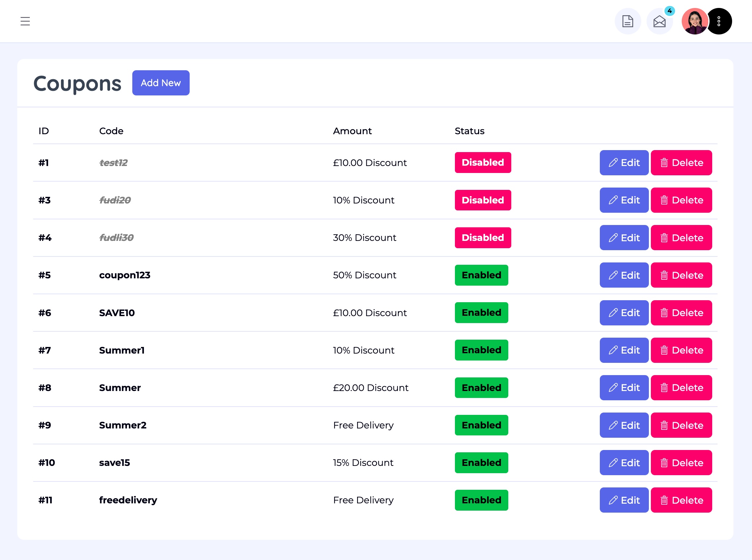This screenshot has height=560, width=752.
Task: Click the coupon123 code text
Action: click(124, 275)
